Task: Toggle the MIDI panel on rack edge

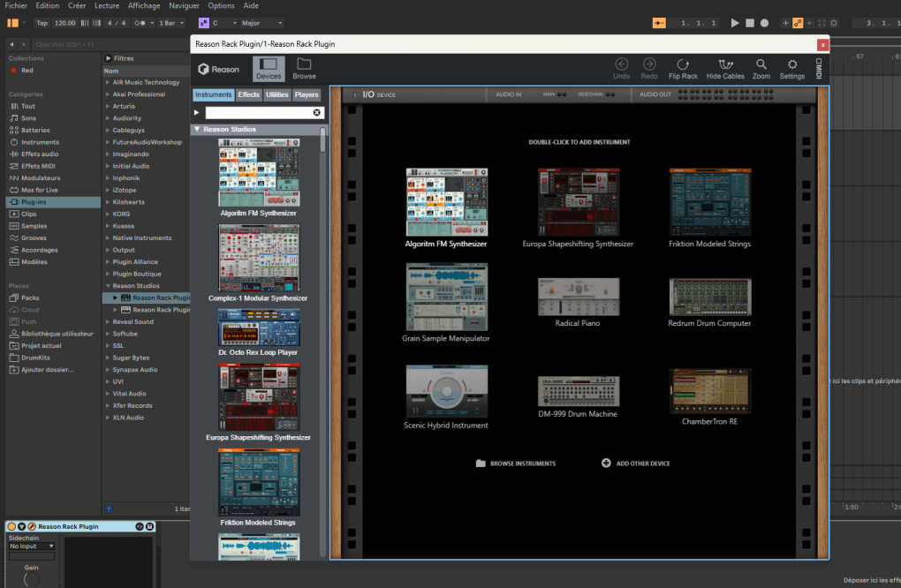Action: coord(819,68)
